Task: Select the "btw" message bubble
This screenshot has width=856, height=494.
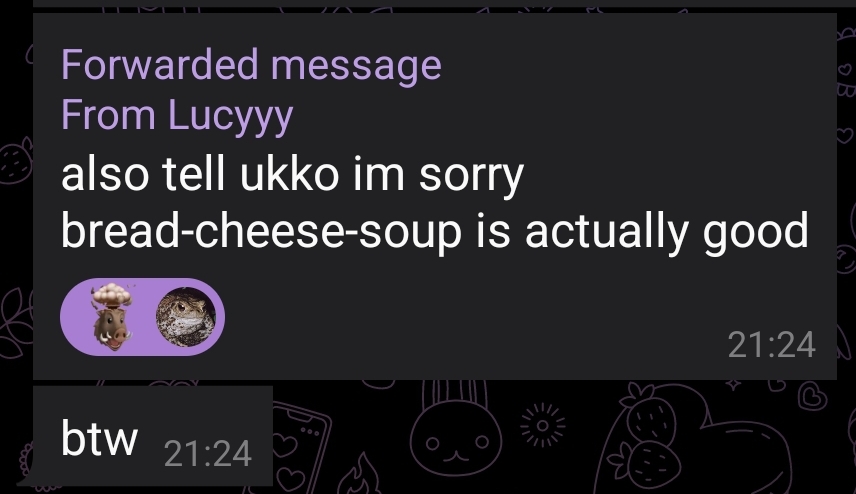Action: tap(153, 436)
